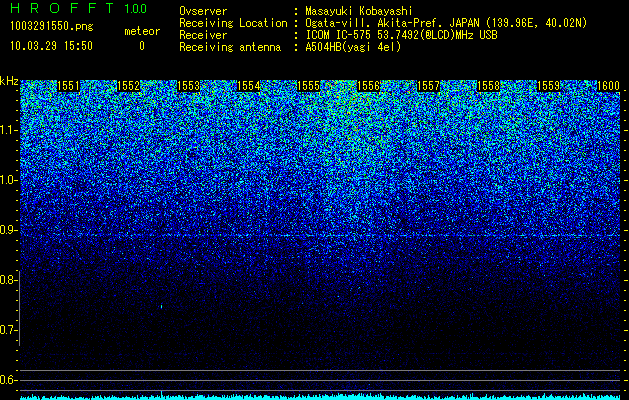Click the Ogata-vill. Akita-Pref. JAPAN location text
Image resolution: width=629 pixels, height=400 pixels.
tap(446, 23)
